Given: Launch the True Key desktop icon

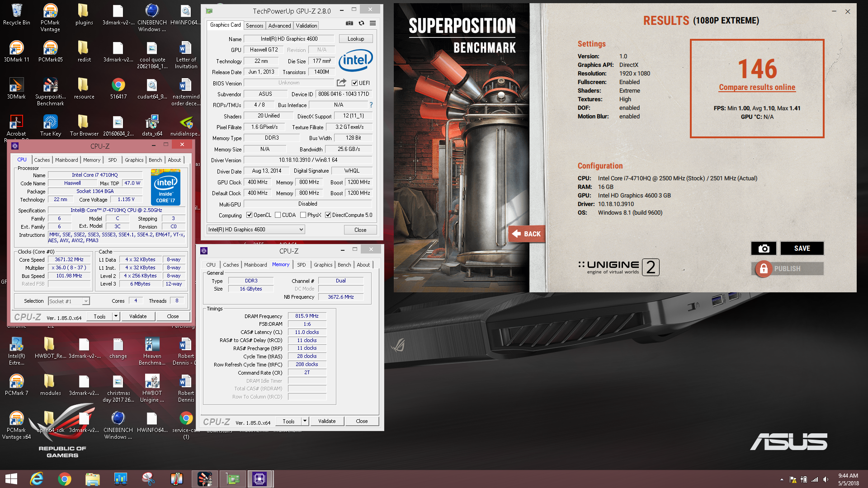Looking at the screenshot, I should [x=50, y=126].
